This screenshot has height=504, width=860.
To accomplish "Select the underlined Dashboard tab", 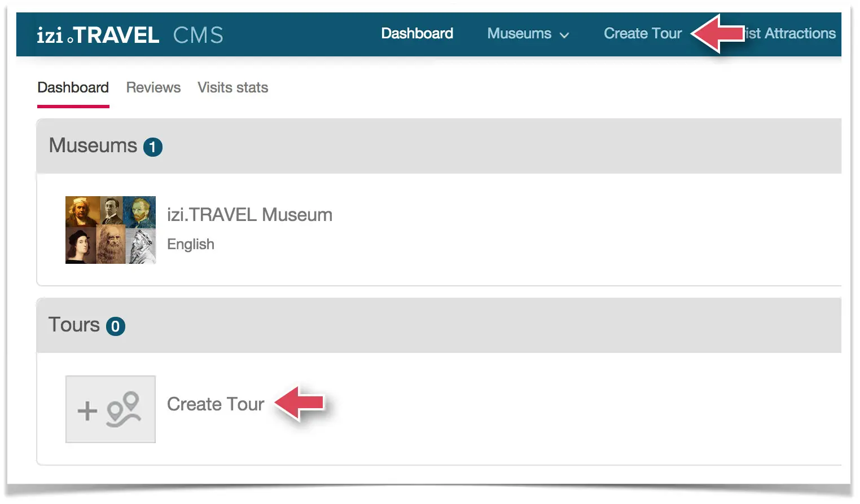I will point(73,87).
